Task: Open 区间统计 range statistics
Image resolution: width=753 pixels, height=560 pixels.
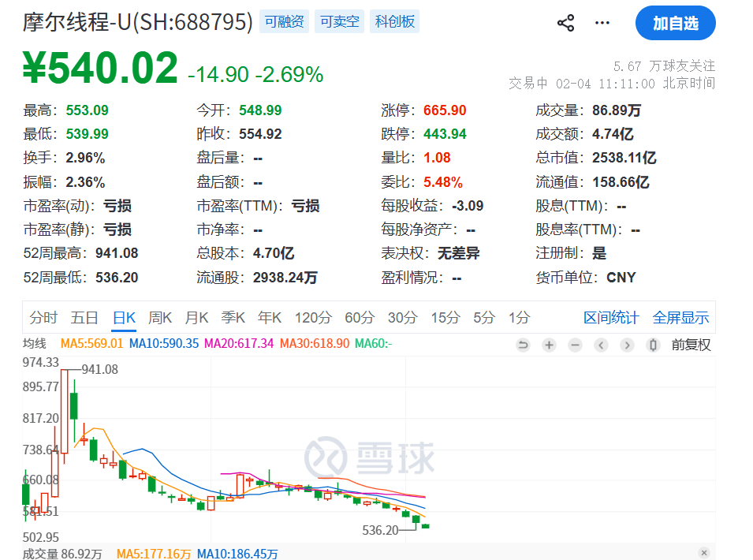Action: (x=611, y=318)
